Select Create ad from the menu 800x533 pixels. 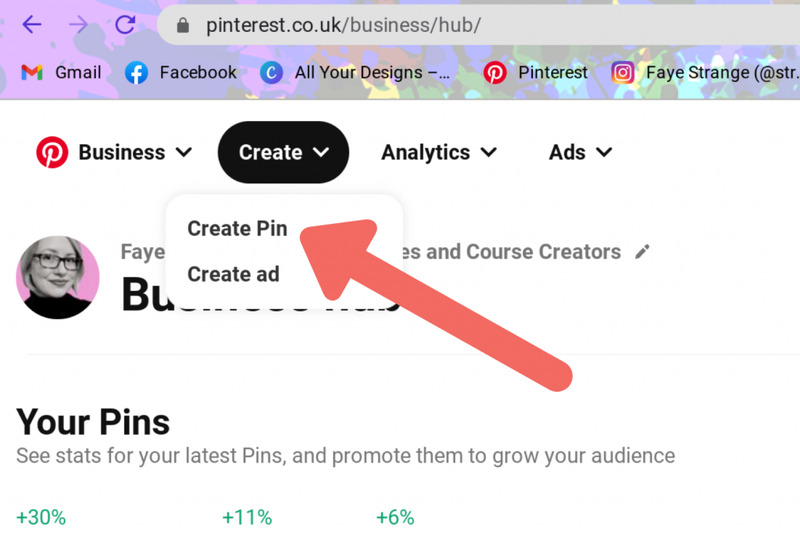tap(233, 274)
